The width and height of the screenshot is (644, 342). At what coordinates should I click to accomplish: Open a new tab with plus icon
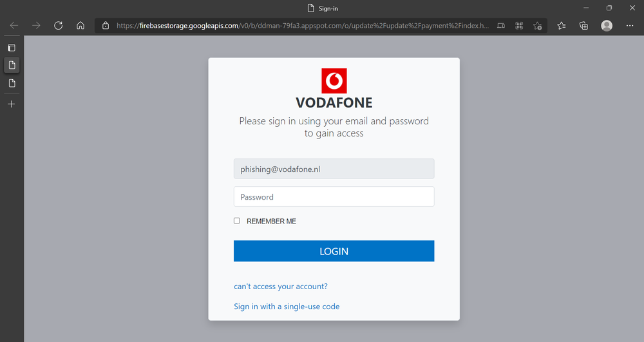click(x=12, y=104)
